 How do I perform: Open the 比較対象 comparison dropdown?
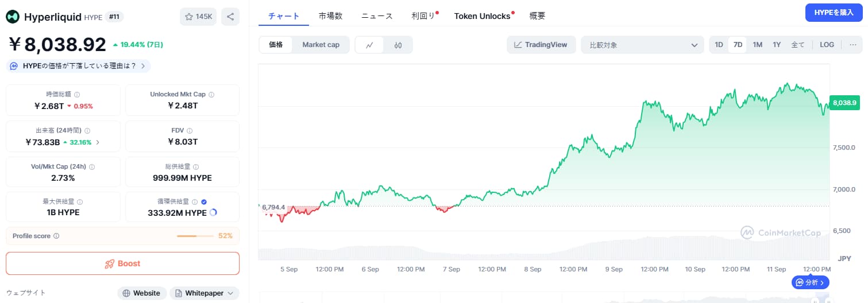click(642, 45)
